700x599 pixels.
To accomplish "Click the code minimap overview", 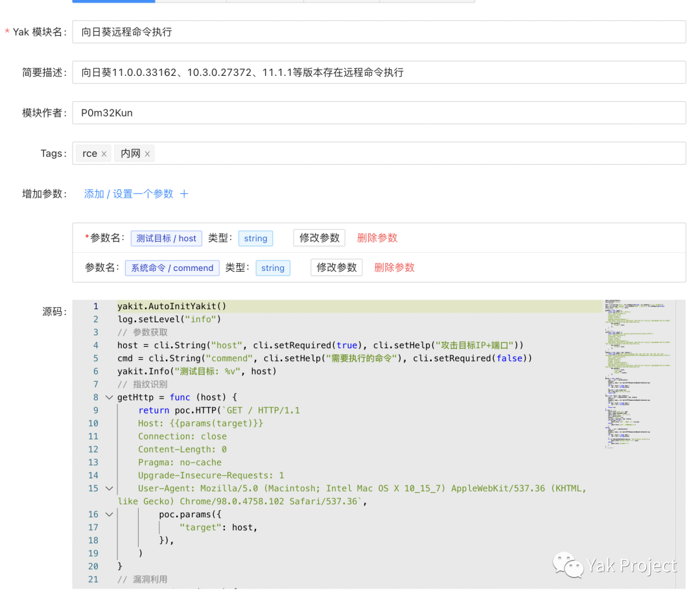I will point(638,374).
